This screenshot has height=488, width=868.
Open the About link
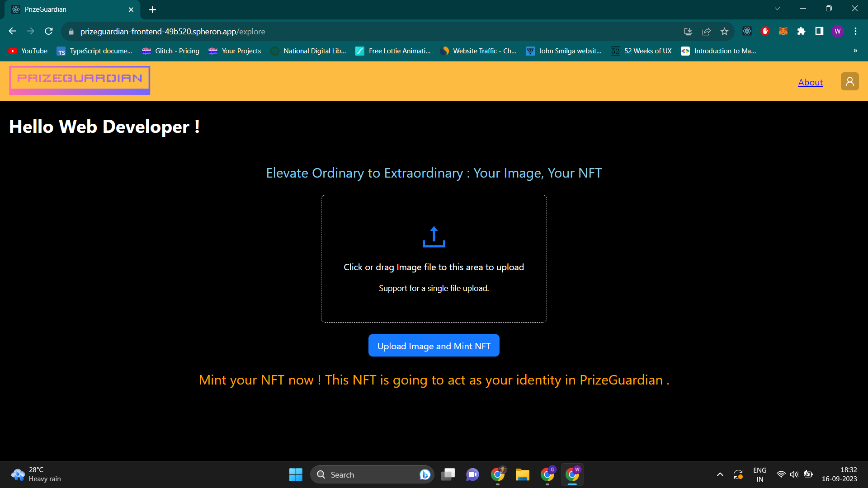click(810, 82)
